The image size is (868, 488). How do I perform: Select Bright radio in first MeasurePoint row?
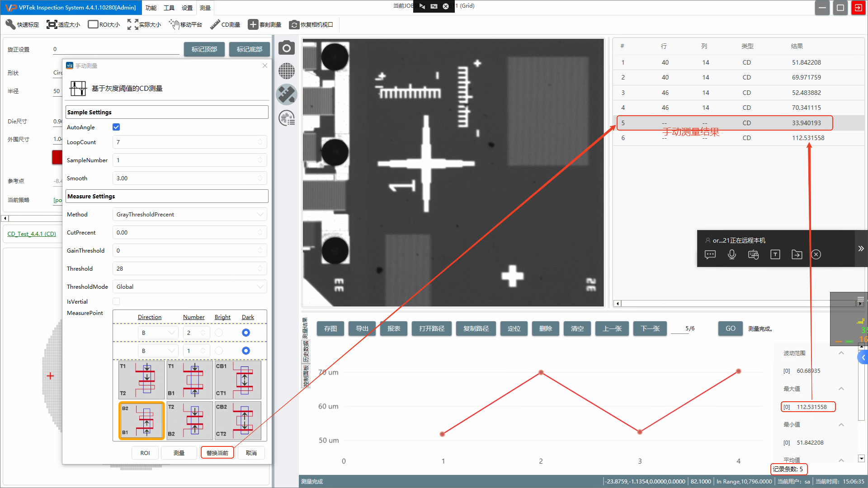click(x=219, y=333)
